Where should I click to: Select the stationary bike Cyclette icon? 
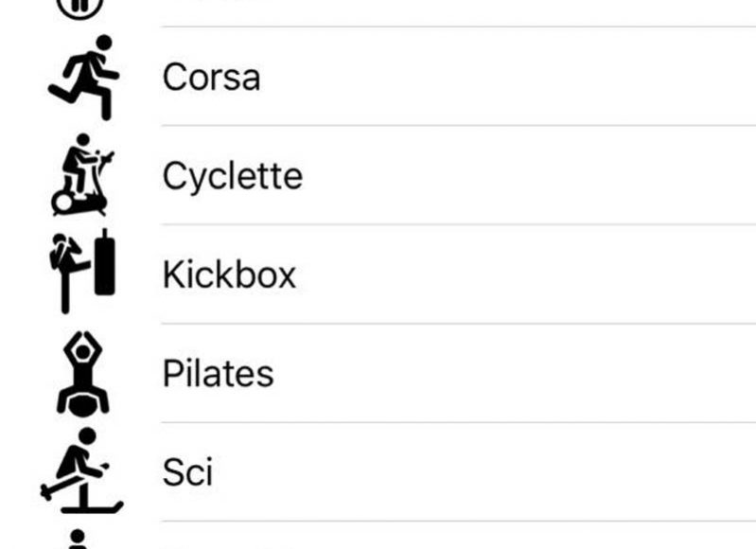tap(82, 174)
